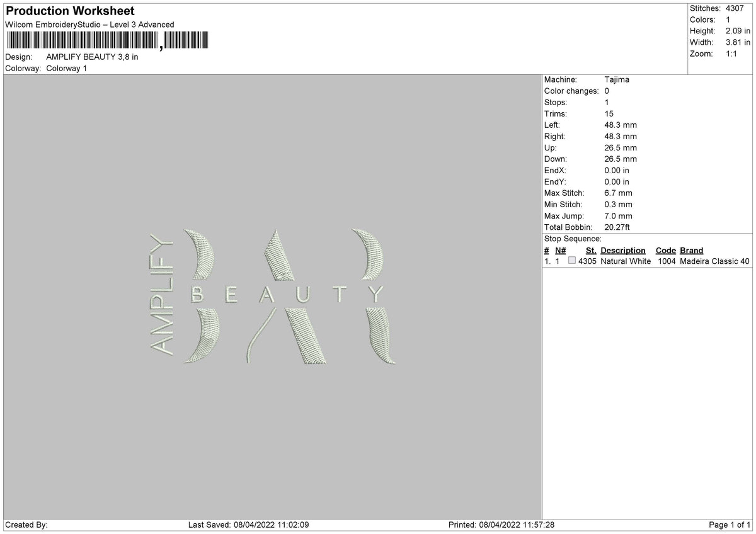756x534 pixels.
Task: Click the Stop Sequence heading
Action: [x=573, y=239]
